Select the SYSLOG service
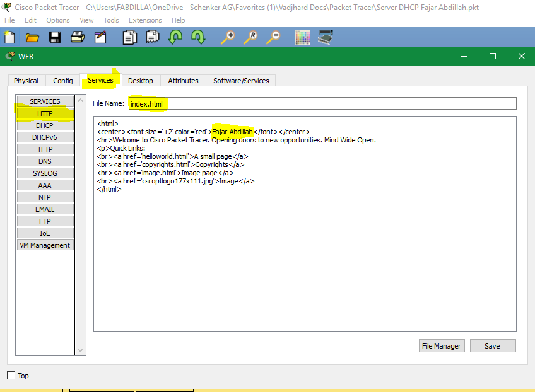The height and width of the screenshot is (392, 535). pyautogui.click(x=45, y=173)
